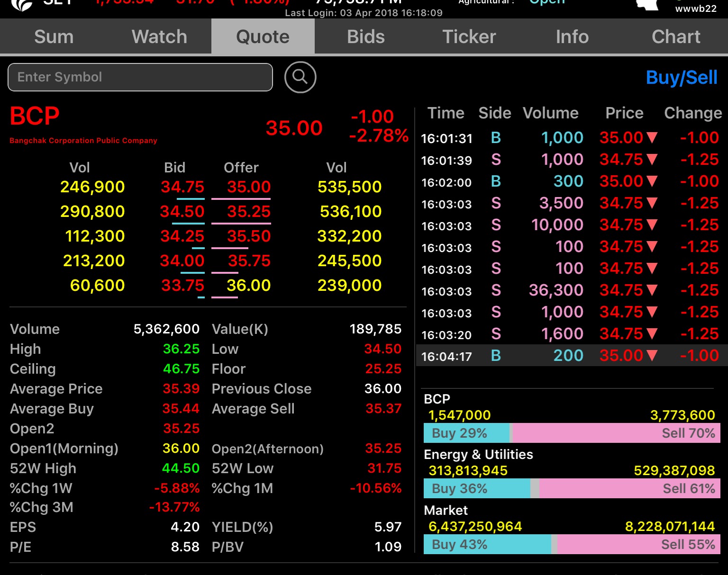Screen dimensions: 728x575
Task: Switch to the Watch tab
Action: click(159, 36)
